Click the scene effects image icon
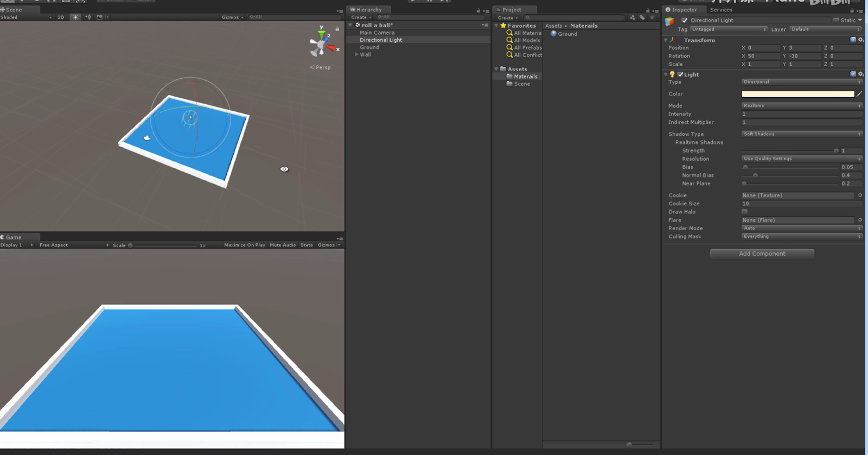This screenshot has width=868, height=455. coord(99,17)
